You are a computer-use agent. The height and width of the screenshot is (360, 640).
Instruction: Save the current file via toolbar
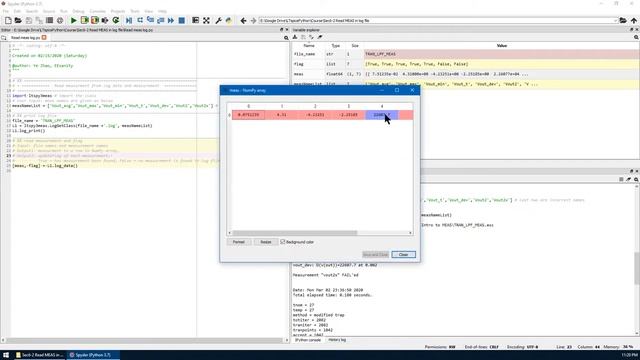pos(29,20)
